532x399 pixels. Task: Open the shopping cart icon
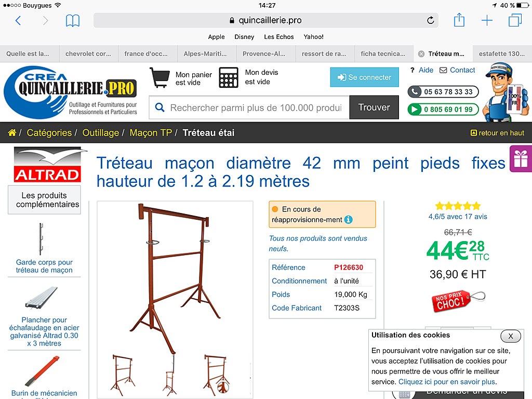[x=159, y=77]
